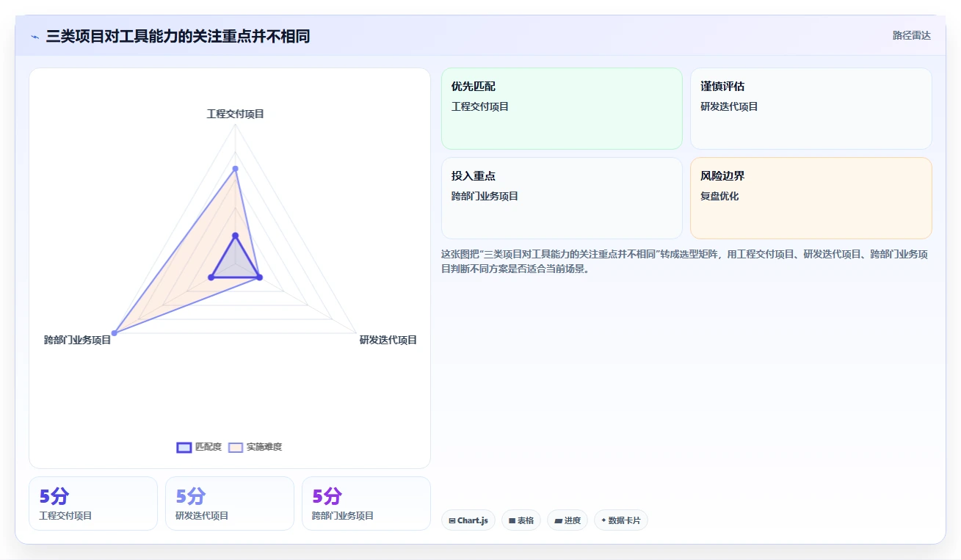
Task: Toggle the 匹配度 legend item
Action: [x=199, y=447]
